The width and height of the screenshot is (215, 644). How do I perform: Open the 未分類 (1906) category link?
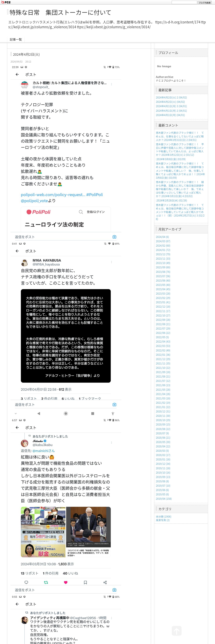click(x=163, y=516)
